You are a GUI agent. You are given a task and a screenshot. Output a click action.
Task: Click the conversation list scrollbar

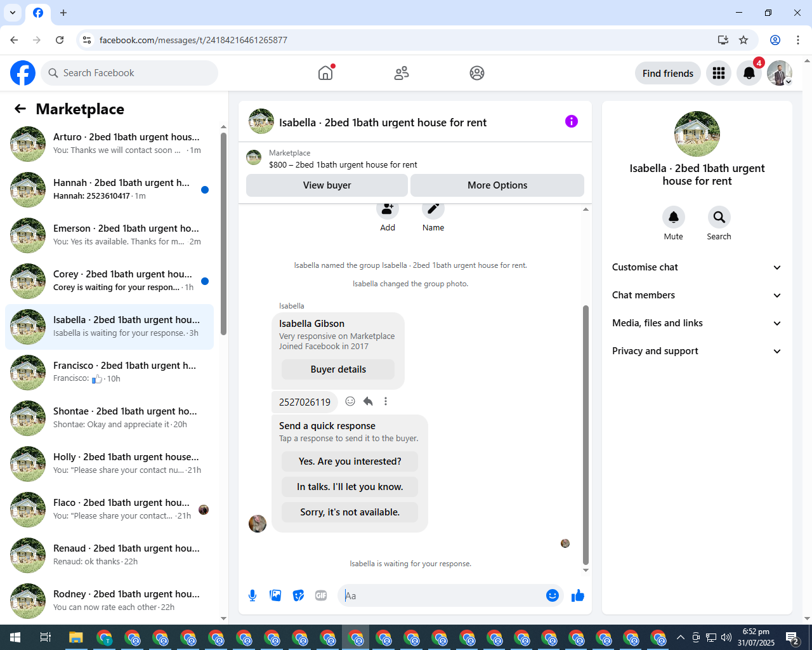tap(223, 233)
